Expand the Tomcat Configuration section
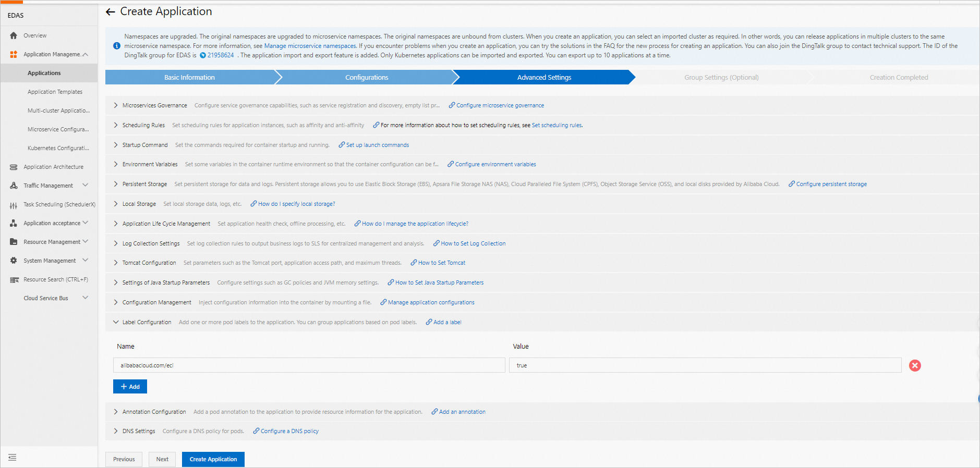The height and width of the screenshot is (468, 980). pyautogui.click(x=116, y=263)
